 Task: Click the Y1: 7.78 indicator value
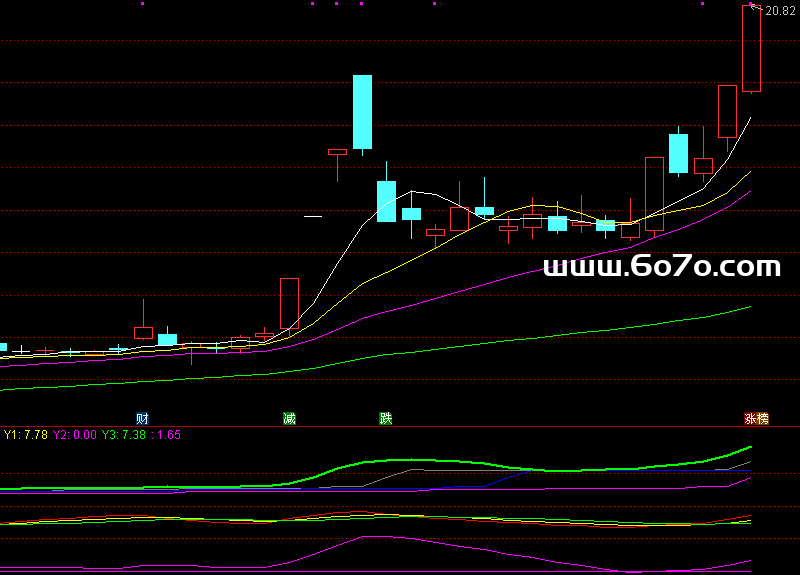click(25, 435)
